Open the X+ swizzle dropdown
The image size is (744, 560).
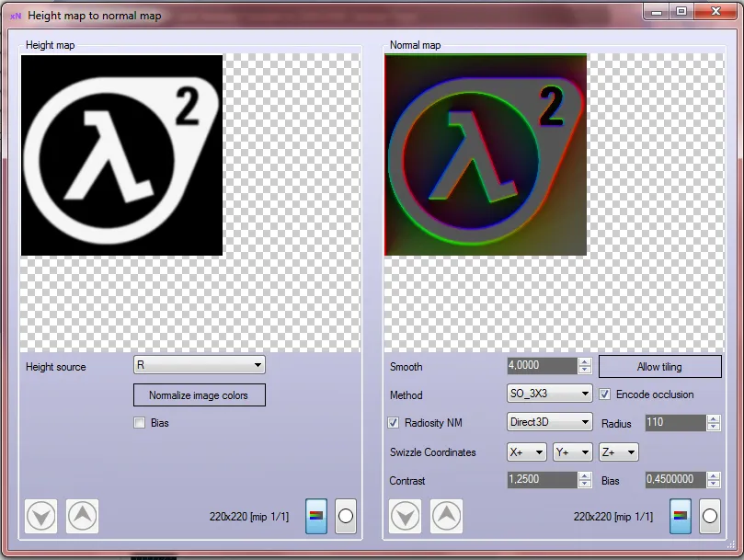pos(527,452)
